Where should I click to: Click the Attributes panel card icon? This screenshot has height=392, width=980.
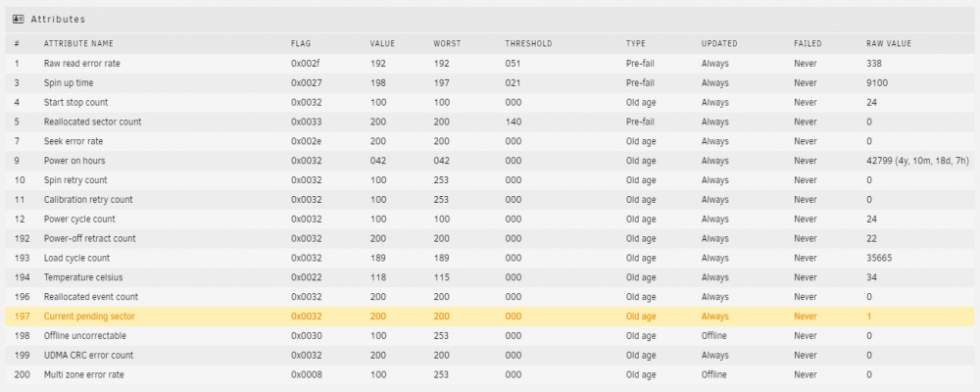click(18, 20)
